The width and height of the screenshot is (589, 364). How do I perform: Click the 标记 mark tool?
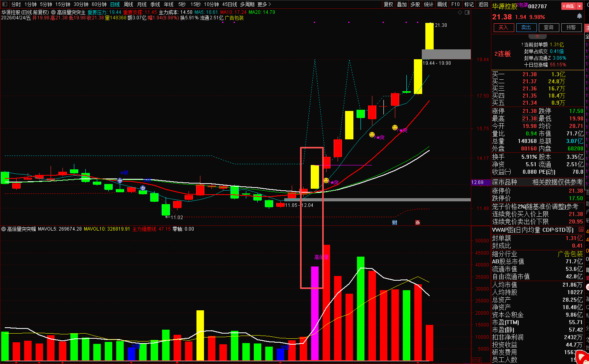point(469,4)
